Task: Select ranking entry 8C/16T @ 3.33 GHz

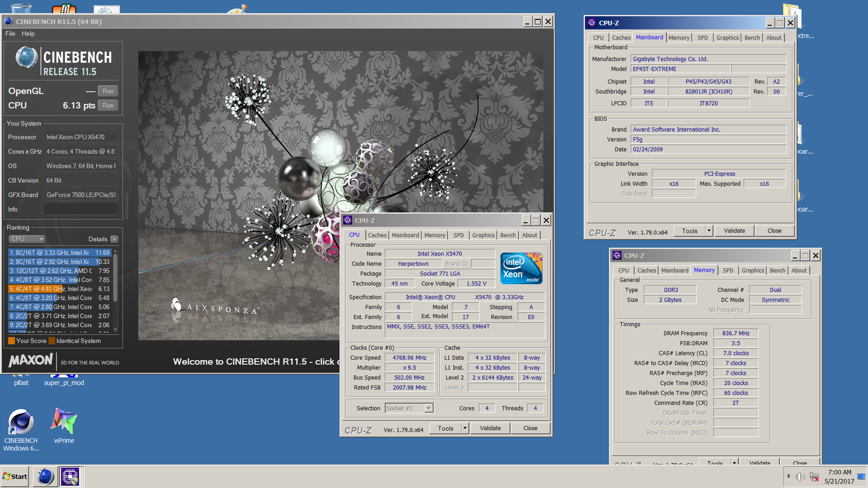Action: click(x=59, y=253)
